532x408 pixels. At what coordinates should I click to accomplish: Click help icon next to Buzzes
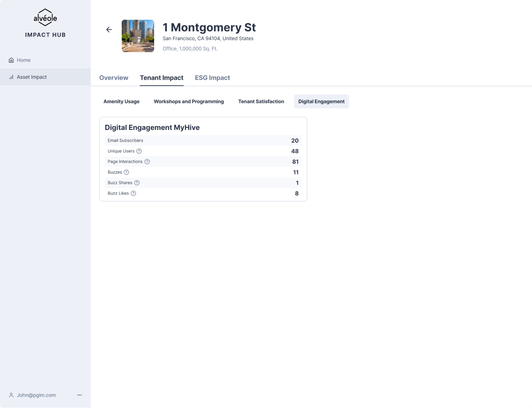coord(126,172)
